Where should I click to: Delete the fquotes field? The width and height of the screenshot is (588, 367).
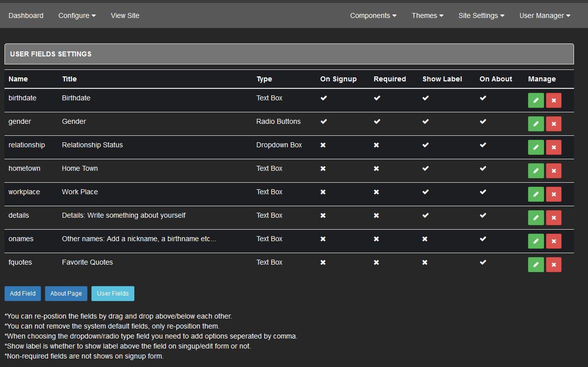(554, 265)
